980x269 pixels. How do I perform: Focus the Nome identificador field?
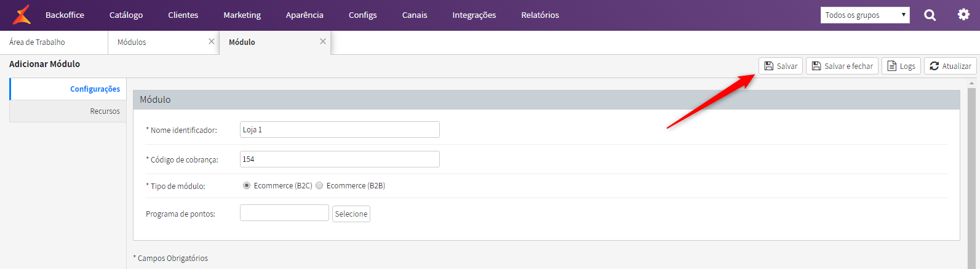tap(340, 129)
